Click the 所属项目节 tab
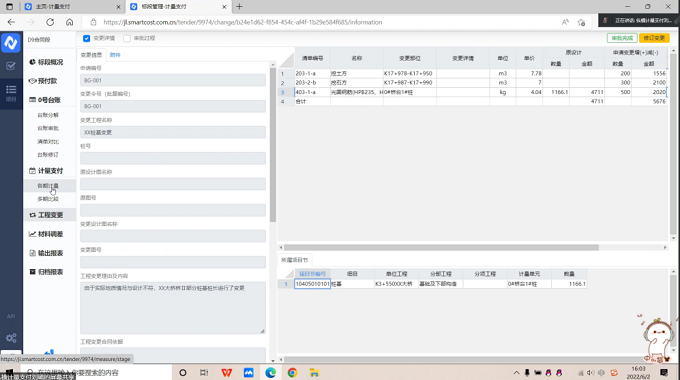 tap(294, 260)
